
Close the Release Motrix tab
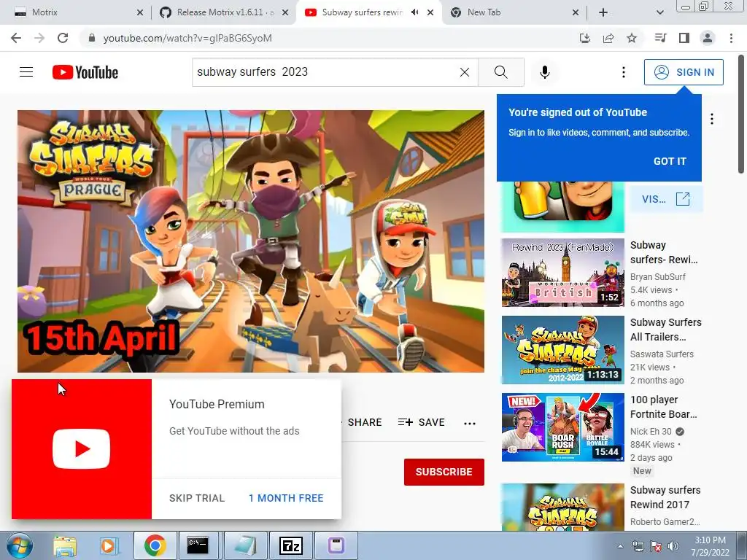pyautogui.click(x=285, y=12)
